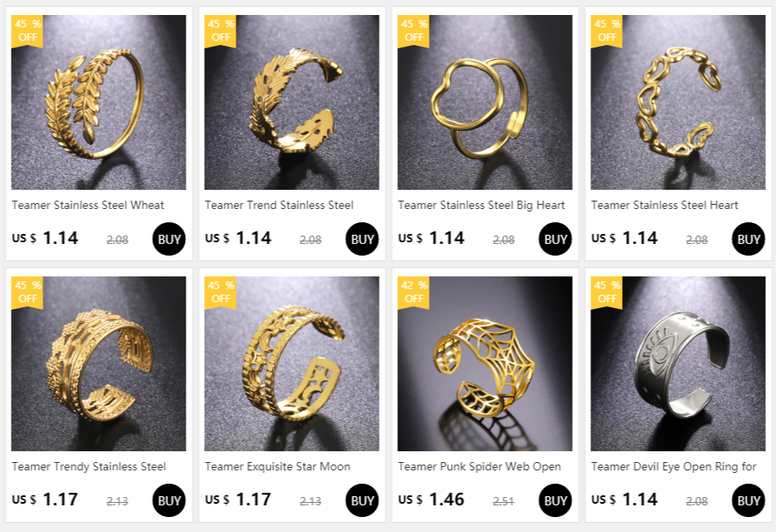Image resolution: width=776 pixels, height=532 pixels.
Task: Buy the Punk Spider Web Open ring
Action: [x=555, y=500]
